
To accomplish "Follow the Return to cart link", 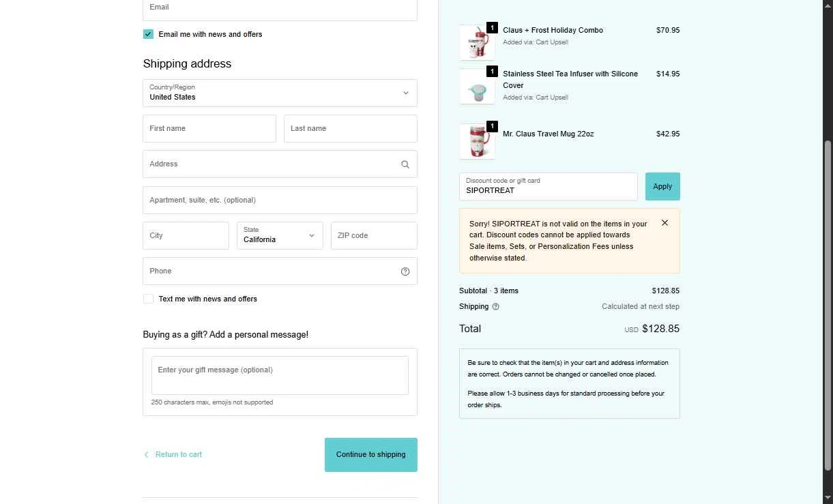I will pos(179,455).
